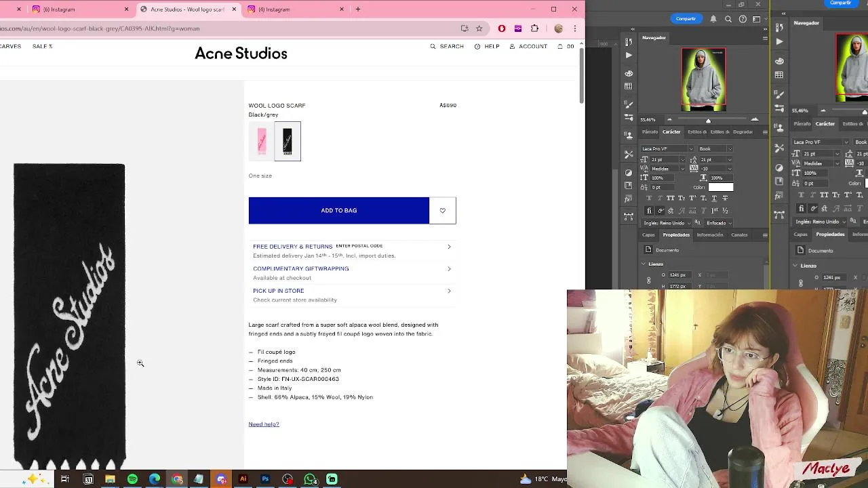
Task: Click ADD TO BAG button
Action: click(x=339, y=211)
